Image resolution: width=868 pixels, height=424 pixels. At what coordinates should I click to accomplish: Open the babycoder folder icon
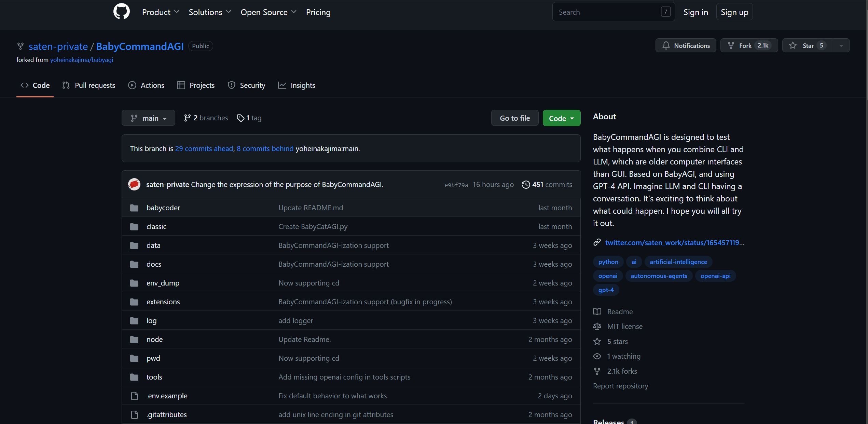[x=134, y=208]
